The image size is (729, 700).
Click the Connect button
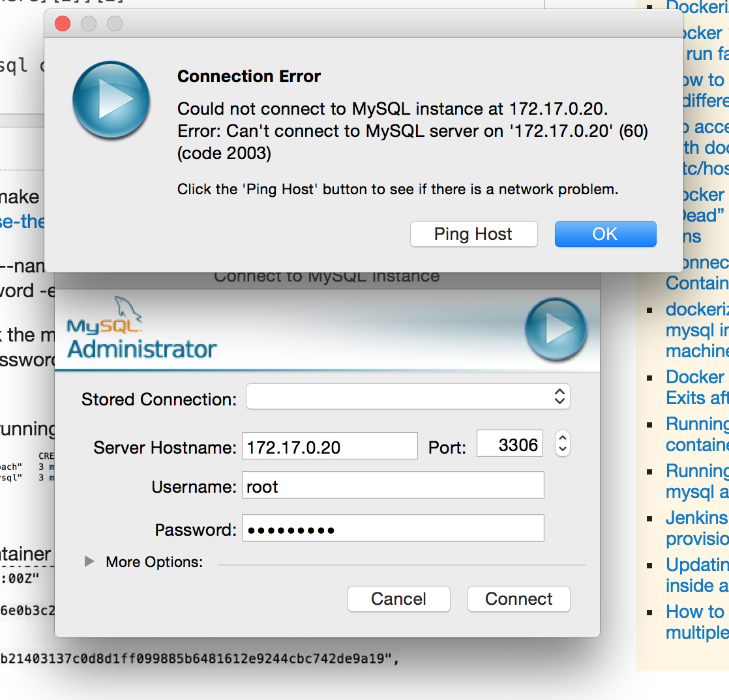pos(519,599)
